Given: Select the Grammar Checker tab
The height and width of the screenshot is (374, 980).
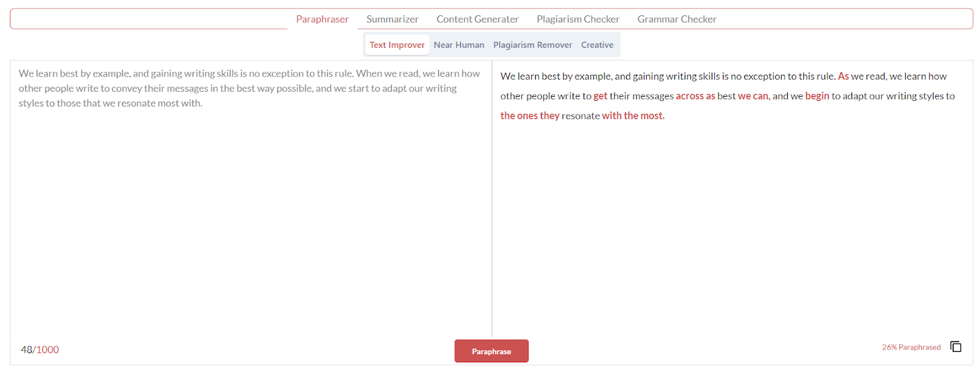Looking at the screenshot, I should tap(677, 19).
